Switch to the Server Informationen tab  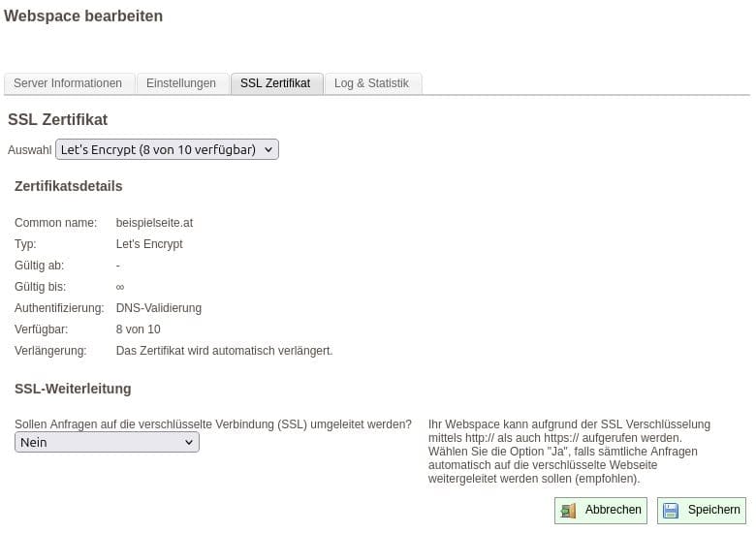(x=68, y=83)
